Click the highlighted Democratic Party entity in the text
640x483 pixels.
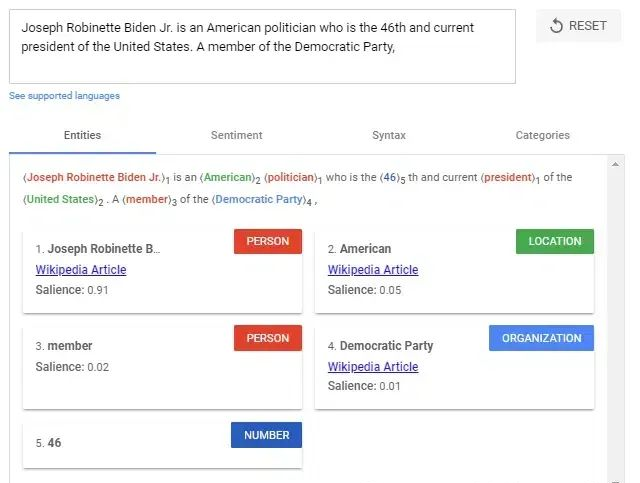pyautogui.click(x=260, y=199)
